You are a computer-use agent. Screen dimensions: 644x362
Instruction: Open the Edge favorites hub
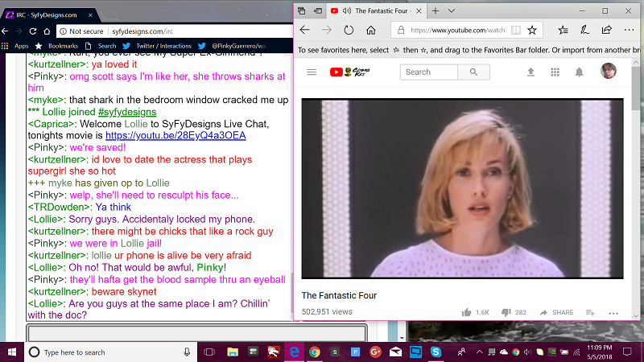tap(563, 30)
